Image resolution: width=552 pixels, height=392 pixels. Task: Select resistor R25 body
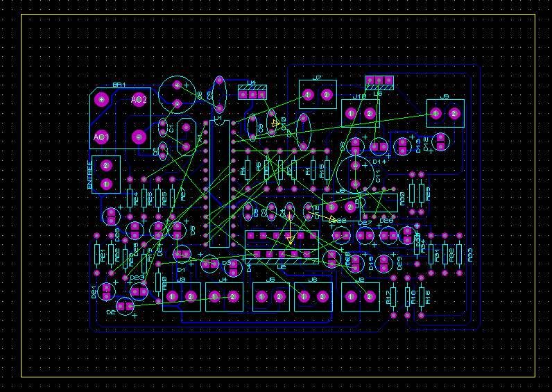coord(158,198)
